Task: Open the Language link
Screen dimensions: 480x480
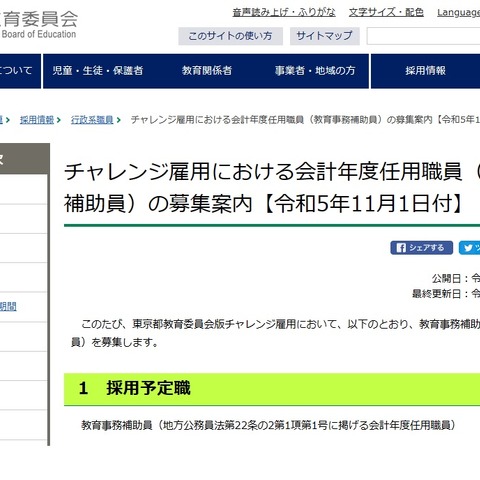Action: 459,13
